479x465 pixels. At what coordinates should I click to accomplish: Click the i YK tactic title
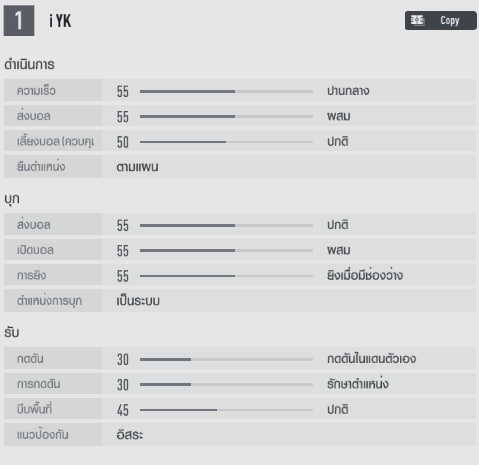click(x=60, y=21)
